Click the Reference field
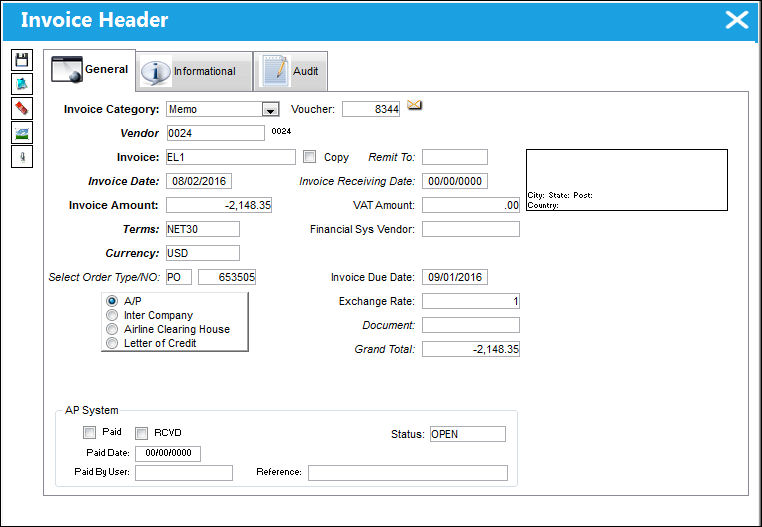762x527 pixels. pyautogui.click(x=408, y=473)
